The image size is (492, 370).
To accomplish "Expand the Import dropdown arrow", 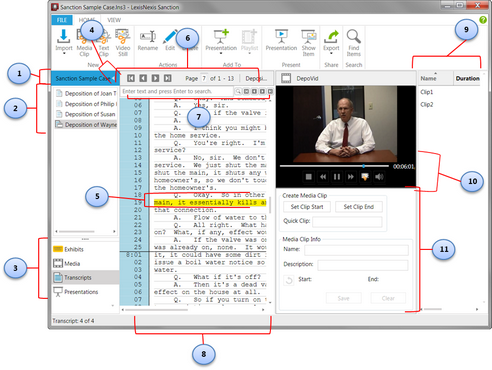I will click(x=64, y=54).
